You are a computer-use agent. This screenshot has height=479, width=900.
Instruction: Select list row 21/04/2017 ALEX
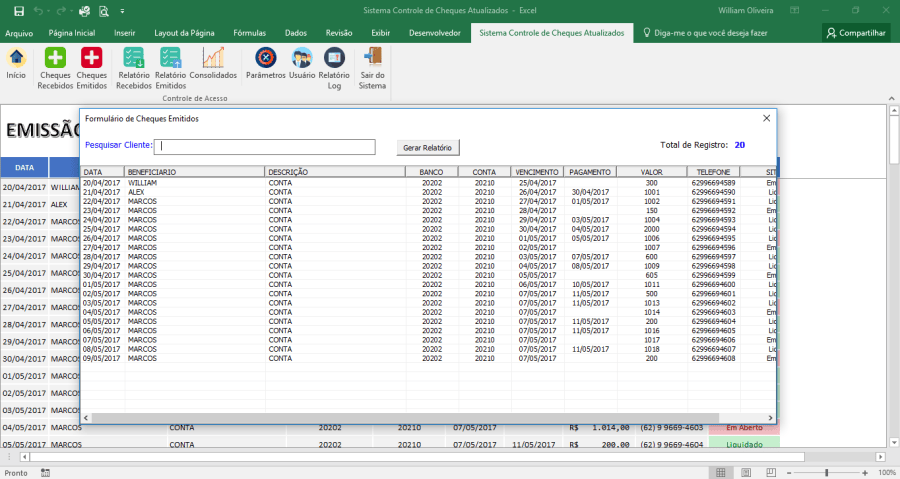click(428, 192)
